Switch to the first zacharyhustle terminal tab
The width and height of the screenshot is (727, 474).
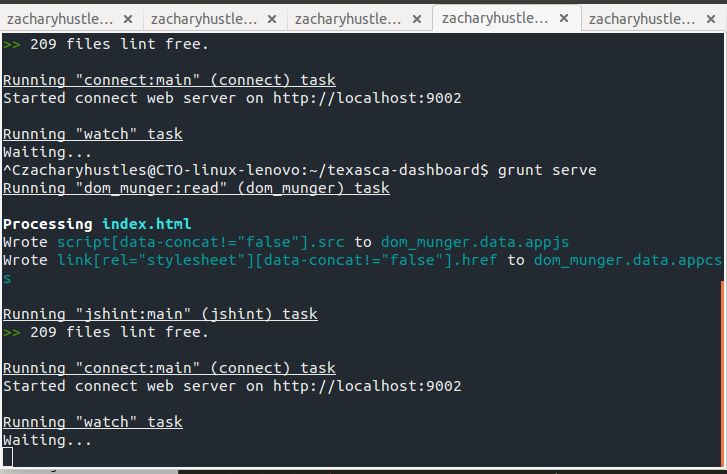click(60, 19)
